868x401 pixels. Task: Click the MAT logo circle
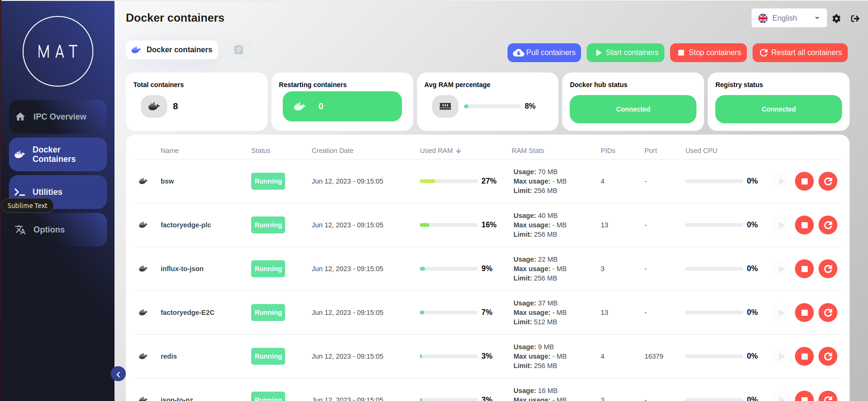[x=58, y=51]
